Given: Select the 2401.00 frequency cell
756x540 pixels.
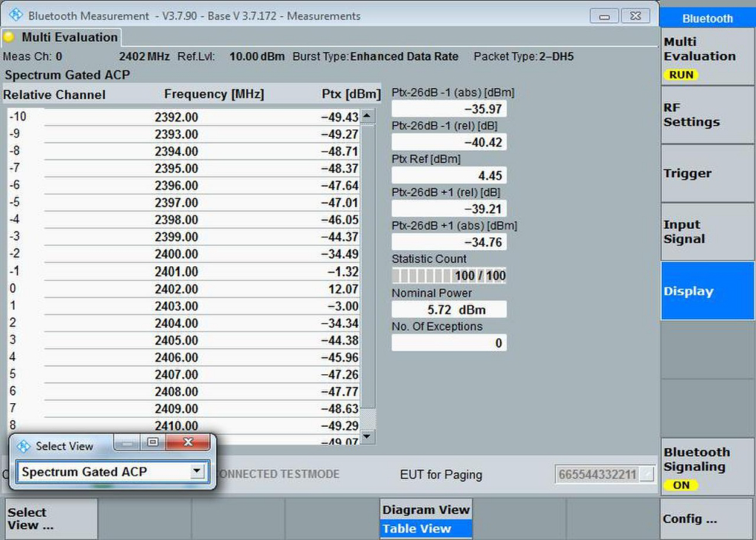Looking at the screenshot, I should click(x=177, y=272).
